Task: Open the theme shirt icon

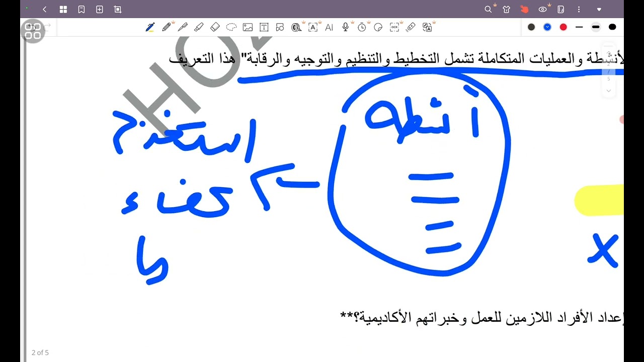Action: click(506, 9)
